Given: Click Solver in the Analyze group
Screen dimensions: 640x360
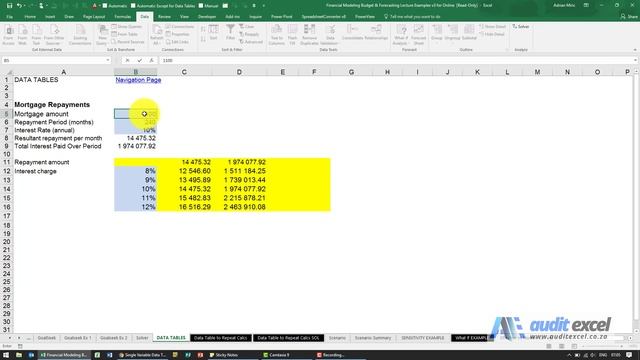Looking at the screenshot, I should coord(521,27).
